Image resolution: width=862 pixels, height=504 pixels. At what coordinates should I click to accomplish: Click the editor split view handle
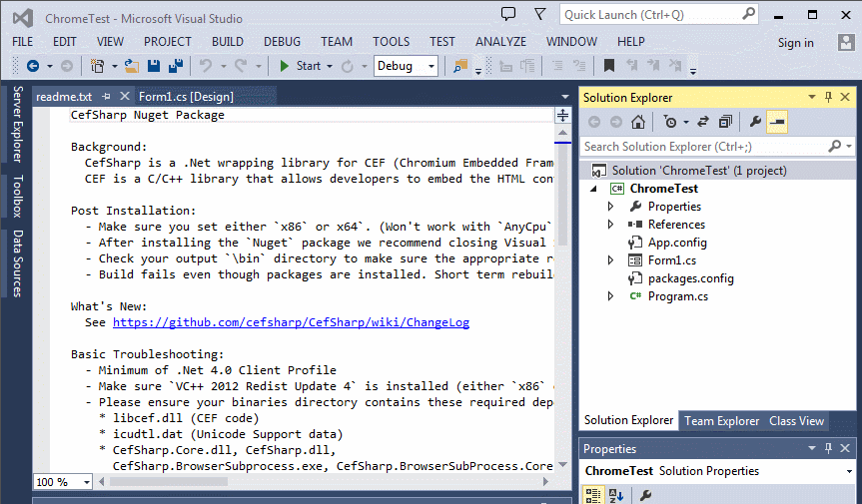coord(562,115)
